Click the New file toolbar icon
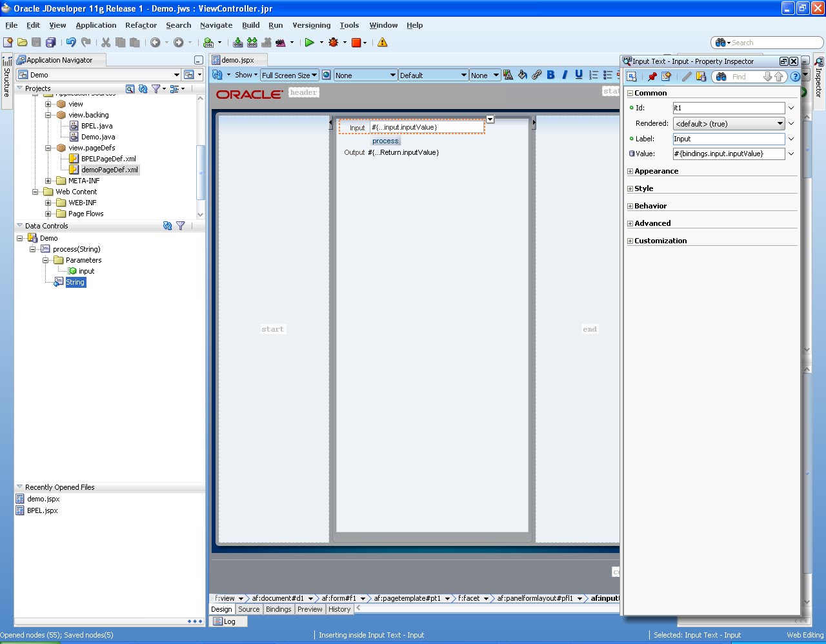Image resolution: width=826 pixels, height=644 pixels. [8, 43]
